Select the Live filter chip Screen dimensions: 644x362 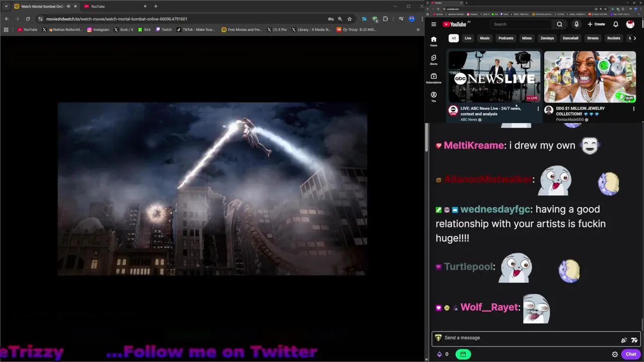(x=468, y=38)
